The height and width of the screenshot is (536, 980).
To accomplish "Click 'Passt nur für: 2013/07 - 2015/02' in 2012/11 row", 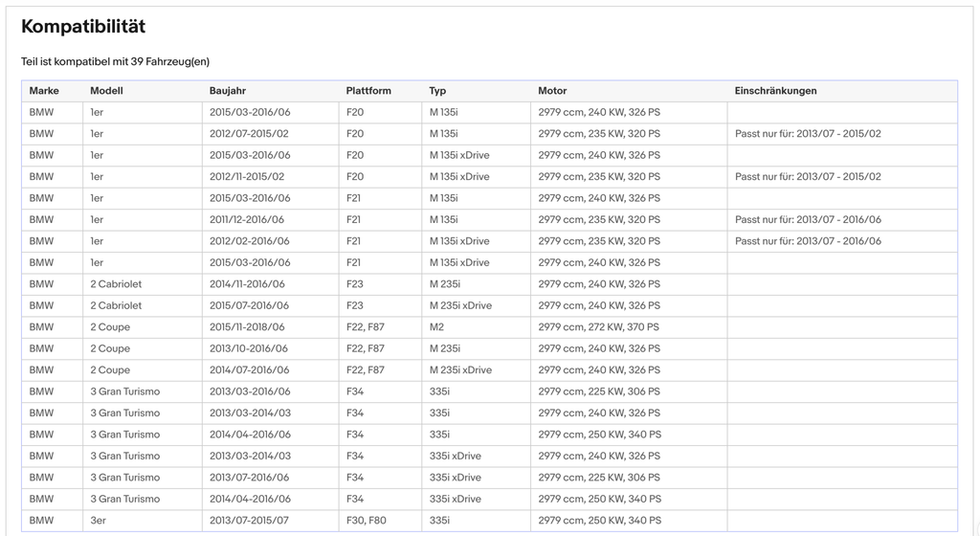I will [808, 177].
